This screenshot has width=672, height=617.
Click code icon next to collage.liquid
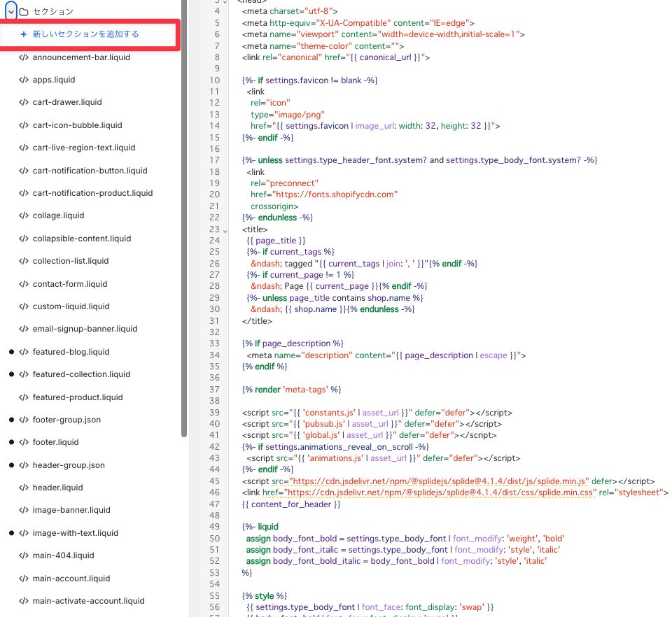tap(24, 215)
